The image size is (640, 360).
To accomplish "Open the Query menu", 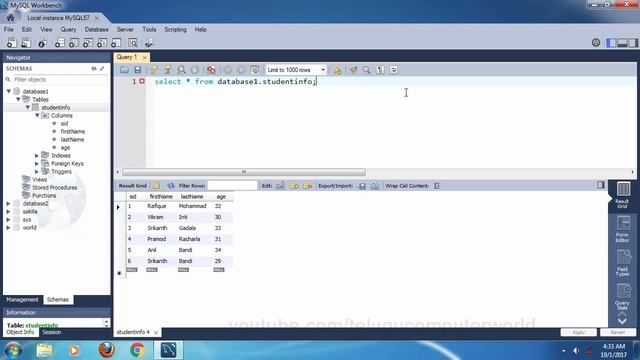I will click(68, 29).
